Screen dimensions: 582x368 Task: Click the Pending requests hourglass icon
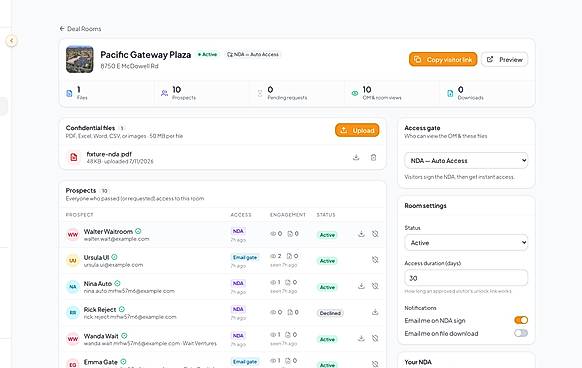pyautogui.click(x=260, y=93)
